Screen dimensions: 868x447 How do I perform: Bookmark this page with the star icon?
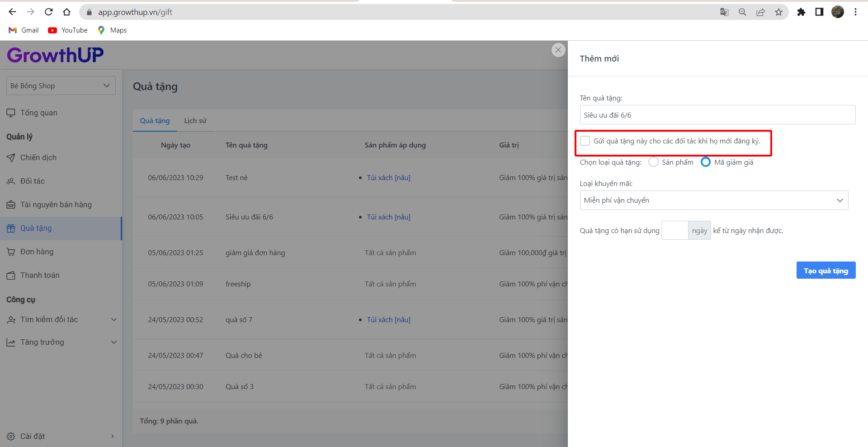778,12
